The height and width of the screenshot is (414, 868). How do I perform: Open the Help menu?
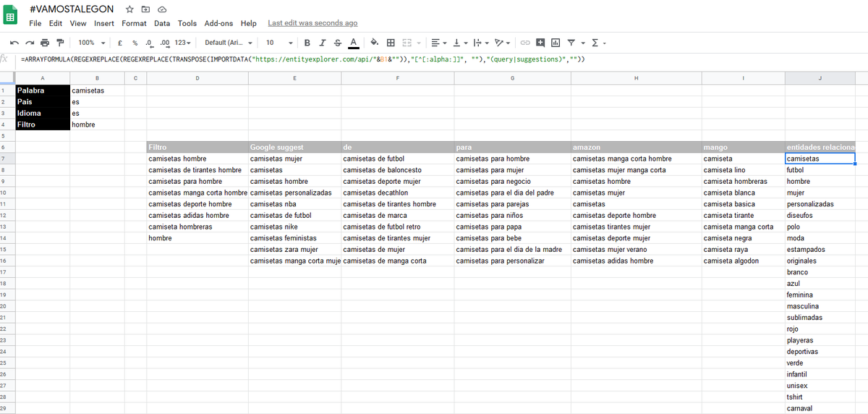[x=249, y=23]
